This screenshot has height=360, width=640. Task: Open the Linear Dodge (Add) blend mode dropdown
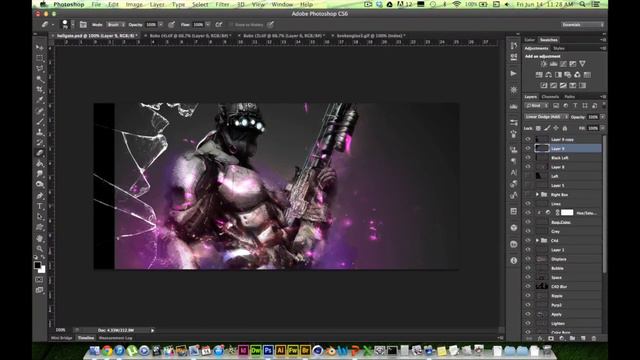pos(547,117)
